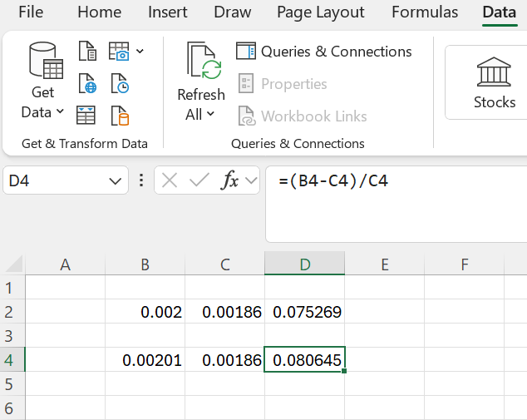Select column E header
The width and height of the screenshot is (527, 420).
385,264
